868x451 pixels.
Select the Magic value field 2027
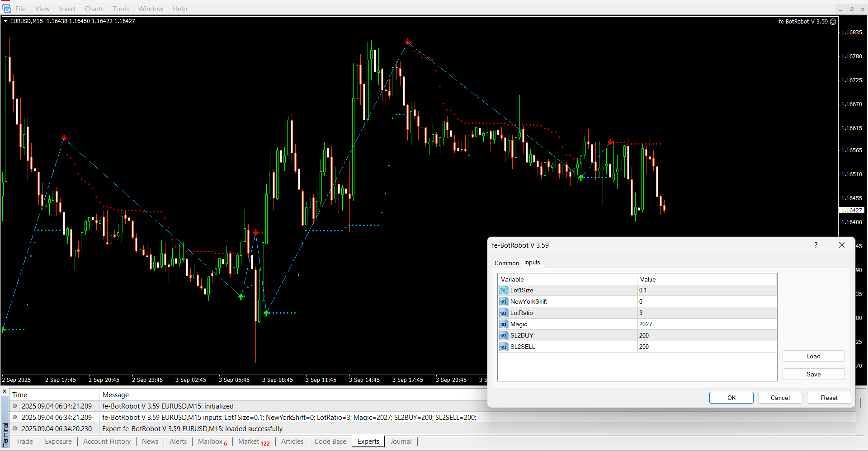tap(706, 324)
